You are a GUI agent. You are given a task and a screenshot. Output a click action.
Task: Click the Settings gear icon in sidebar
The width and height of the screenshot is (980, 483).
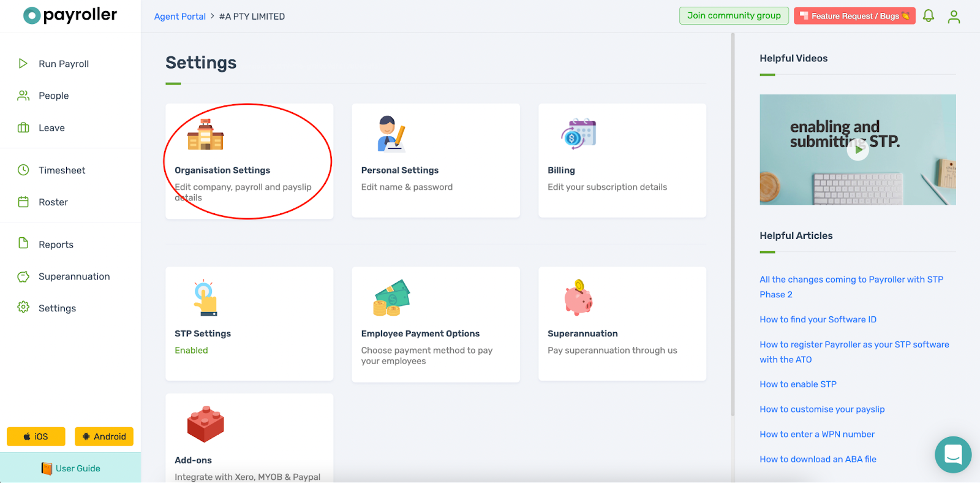(23, 307)
